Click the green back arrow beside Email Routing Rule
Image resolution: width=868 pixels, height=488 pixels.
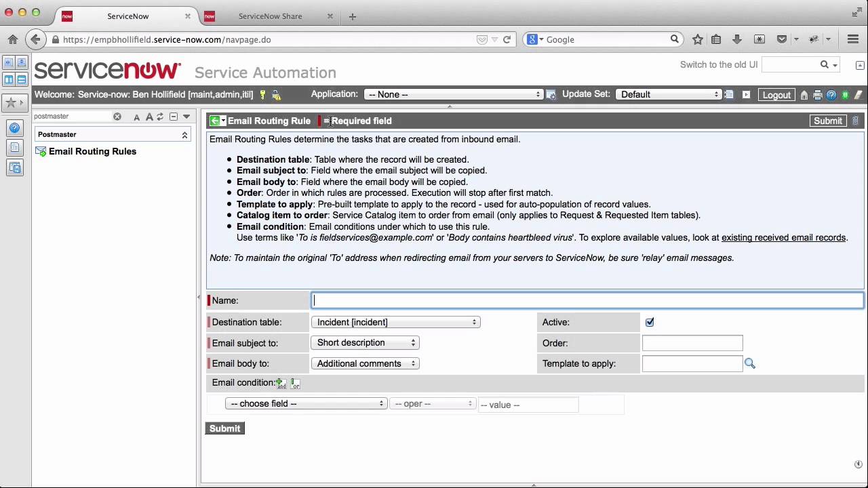215,121
